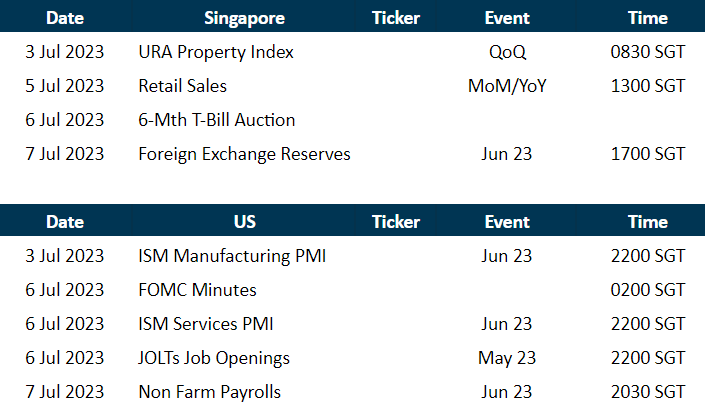Select the 2030 SGT time cell
Viewport: 705px width, 406px height.
point(648,392)
